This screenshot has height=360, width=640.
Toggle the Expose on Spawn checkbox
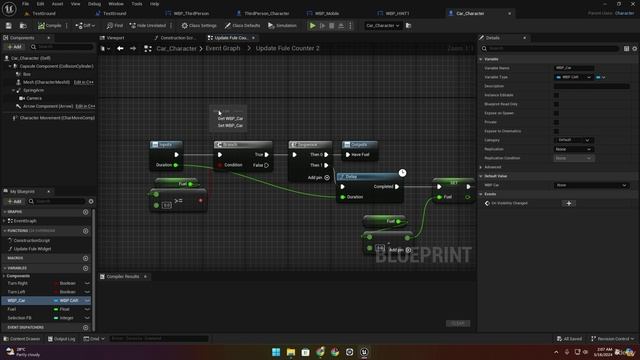(556, 113)
